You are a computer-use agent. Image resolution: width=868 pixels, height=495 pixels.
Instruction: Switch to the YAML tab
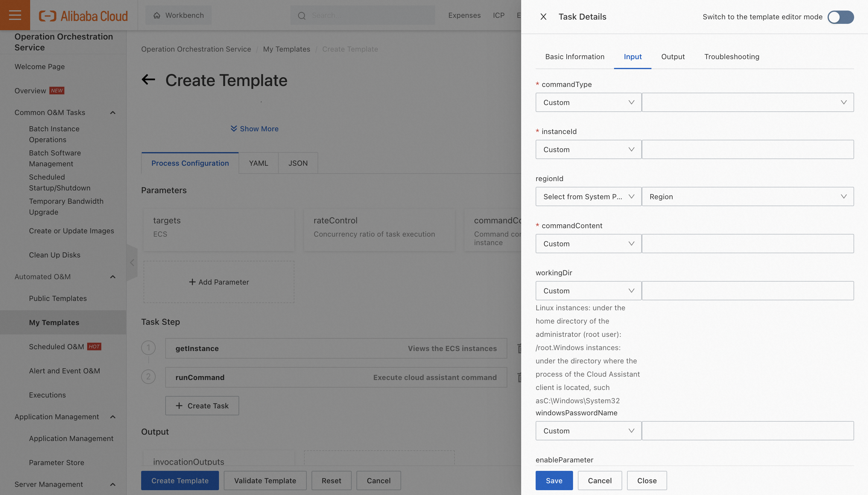point(258,163)
